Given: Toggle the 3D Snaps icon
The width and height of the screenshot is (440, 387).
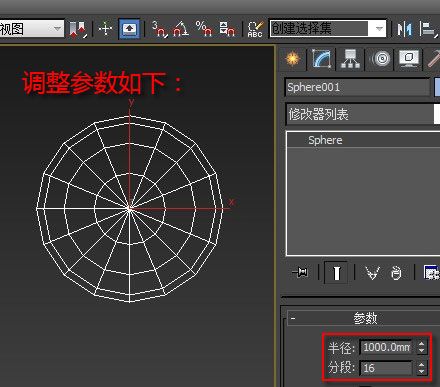Looking at the screenshot, I should point(159,29).
